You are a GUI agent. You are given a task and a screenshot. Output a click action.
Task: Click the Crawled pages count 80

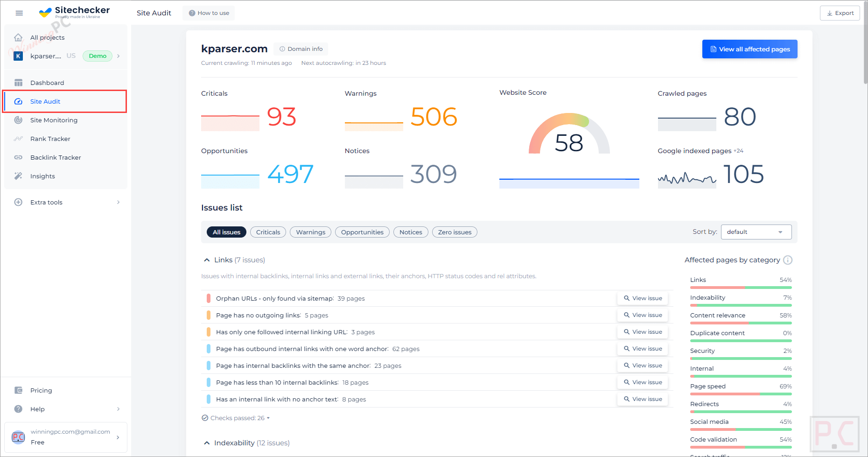[x=740, y=117]
